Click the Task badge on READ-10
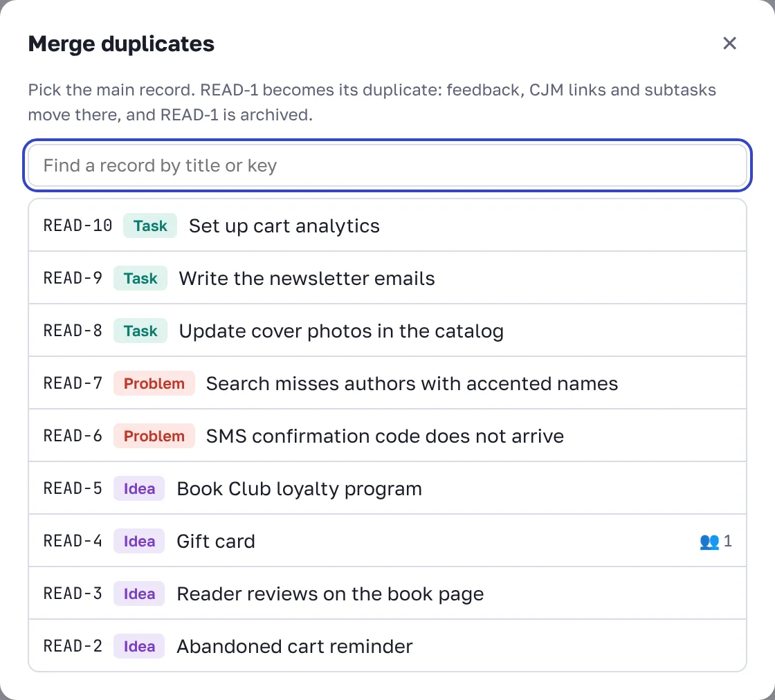The image size is (775, 700). (x=150, y=225)
